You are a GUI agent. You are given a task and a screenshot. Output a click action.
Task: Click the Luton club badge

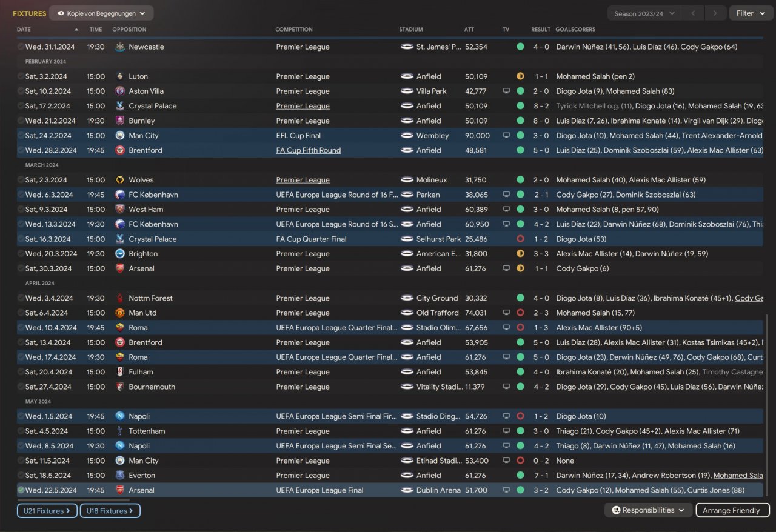click(120, 76)
